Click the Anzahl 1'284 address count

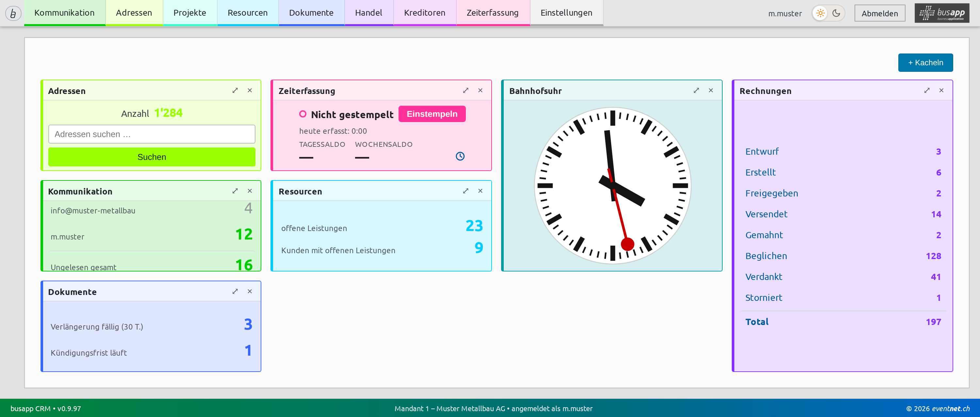(x=152, y=113)
